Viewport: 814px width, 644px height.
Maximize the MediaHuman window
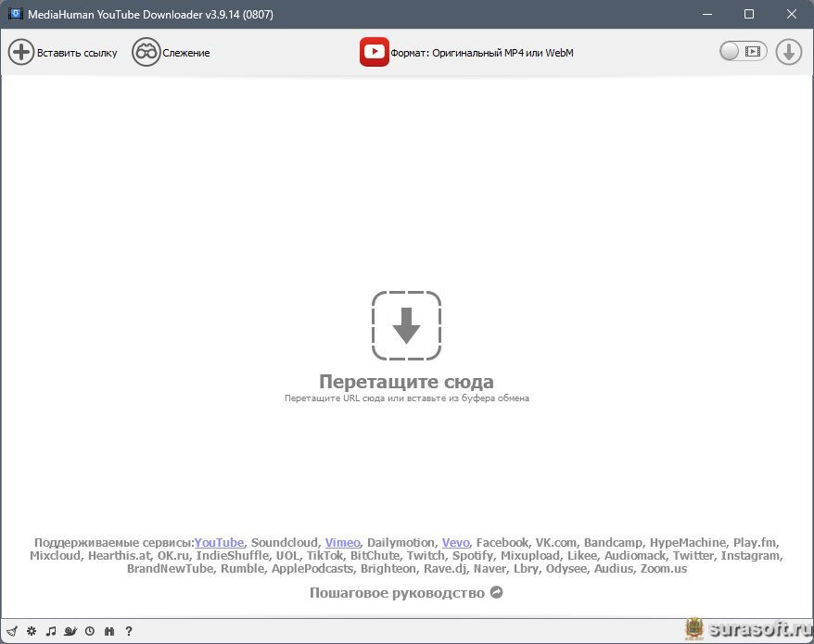pyautogui.click(x=749, y=14)
